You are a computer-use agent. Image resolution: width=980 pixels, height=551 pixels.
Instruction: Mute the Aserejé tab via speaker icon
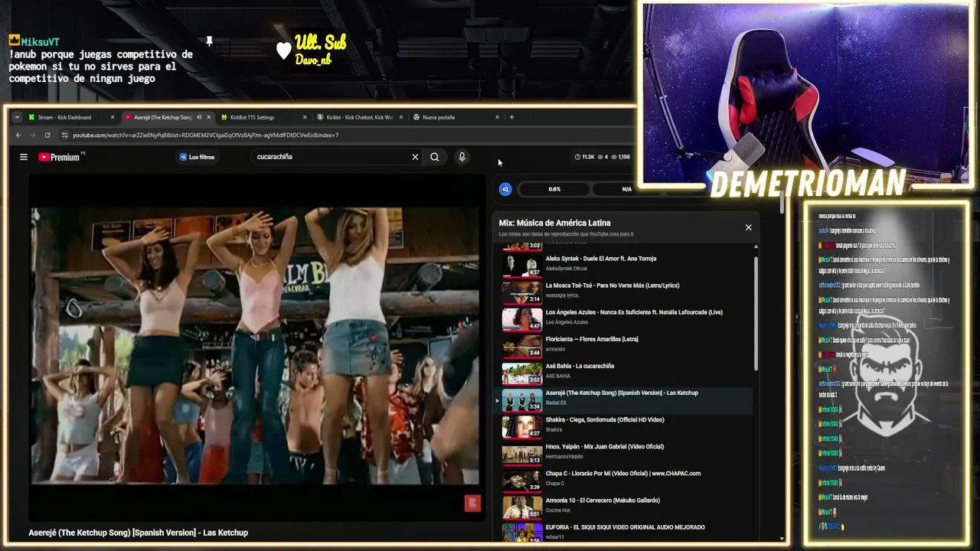click(x=199, y=117)
